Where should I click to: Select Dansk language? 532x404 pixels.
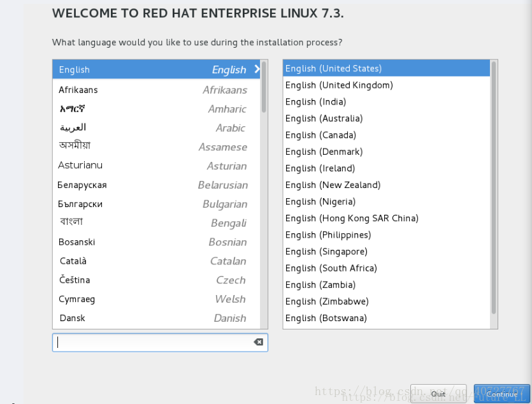tap(156, 318)
